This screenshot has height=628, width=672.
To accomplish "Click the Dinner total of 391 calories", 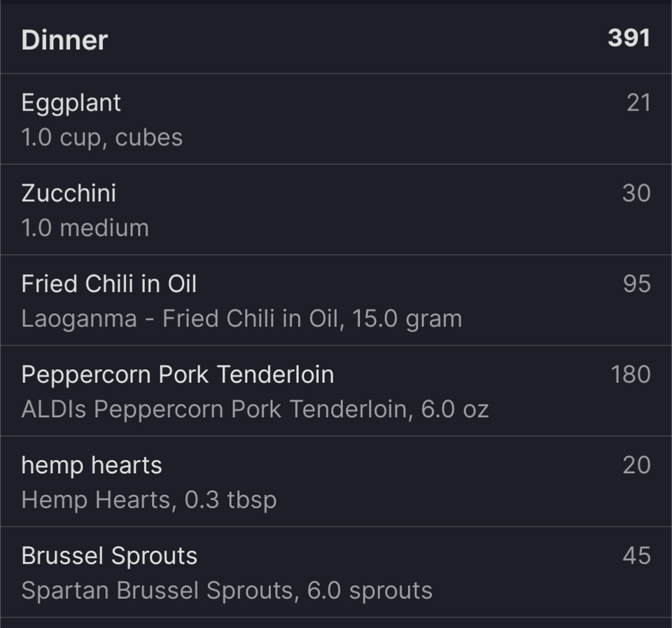I will coord(629,38).
